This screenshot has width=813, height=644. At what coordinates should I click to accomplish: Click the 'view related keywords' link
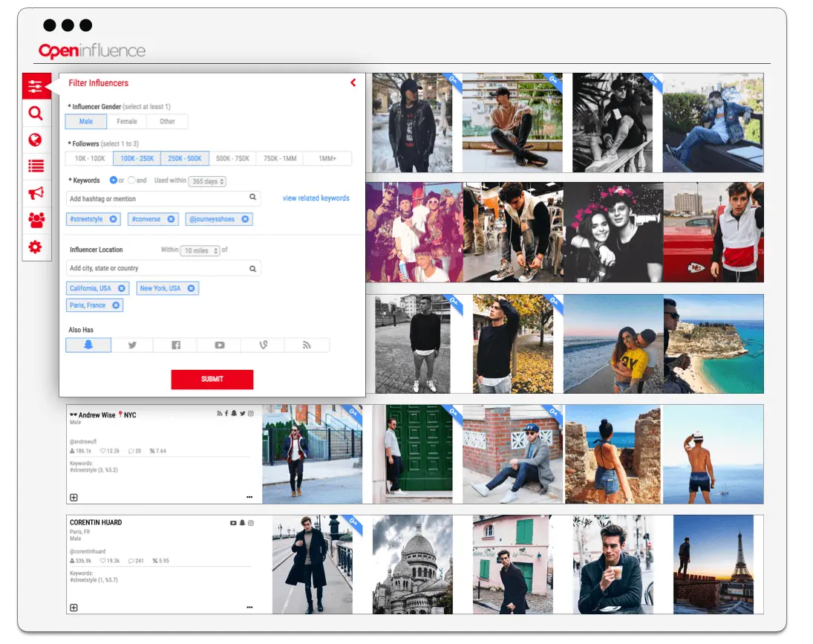(316, 198)
